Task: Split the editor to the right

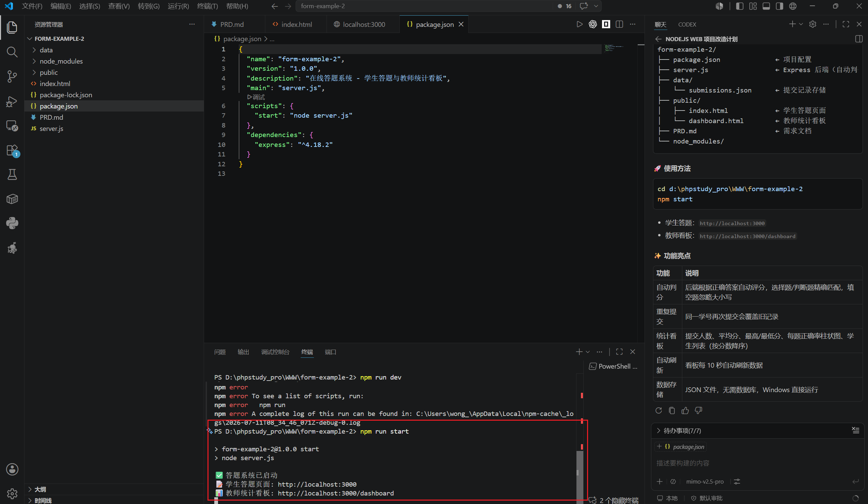Action: [x=619, y=24]
